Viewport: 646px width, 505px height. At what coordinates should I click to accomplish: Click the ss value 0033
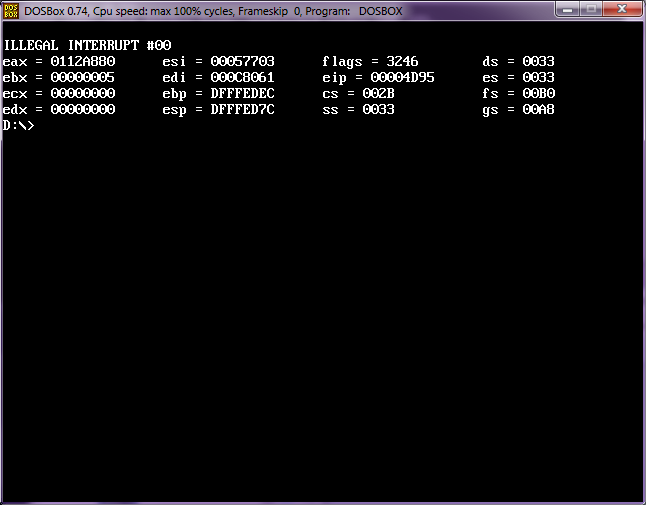pyautogui.click(x=379, y=110)
